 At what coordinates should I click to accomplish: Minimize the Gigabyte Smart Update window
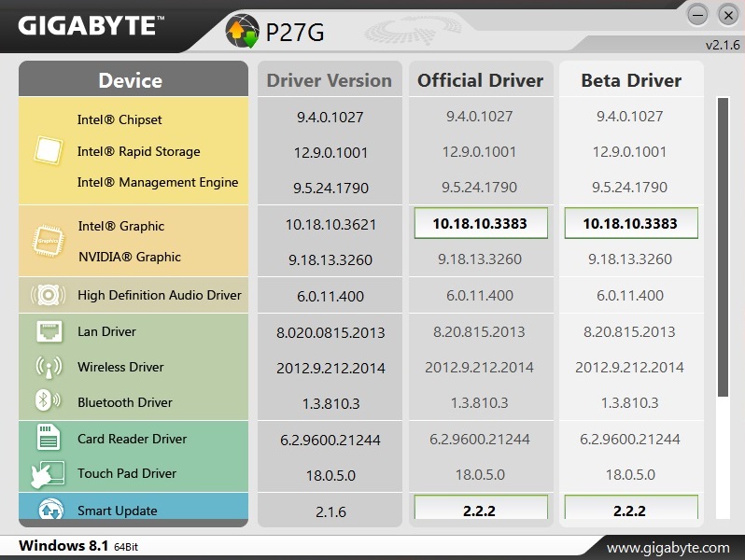point(697,15)
